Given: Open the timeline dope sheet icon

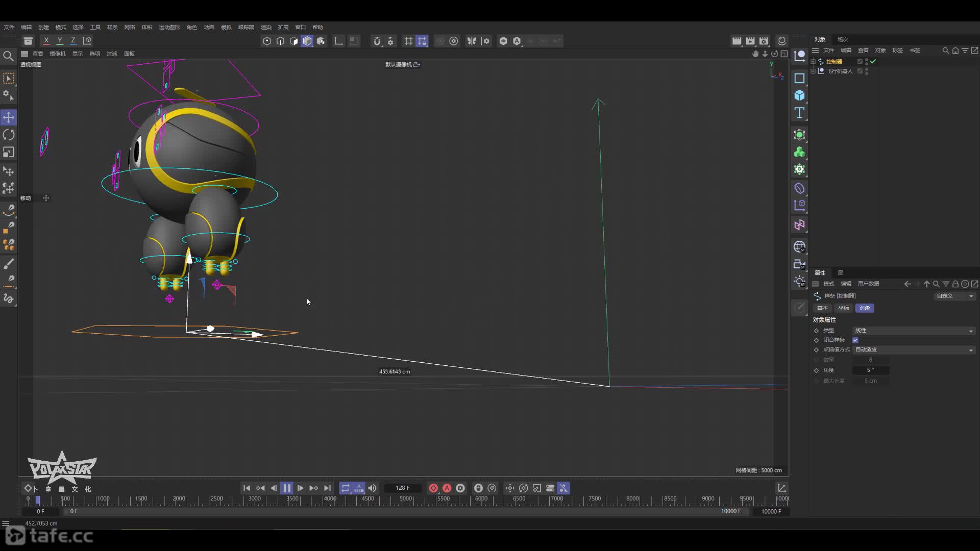Looking at the screenshot, I should pos(781,488).
